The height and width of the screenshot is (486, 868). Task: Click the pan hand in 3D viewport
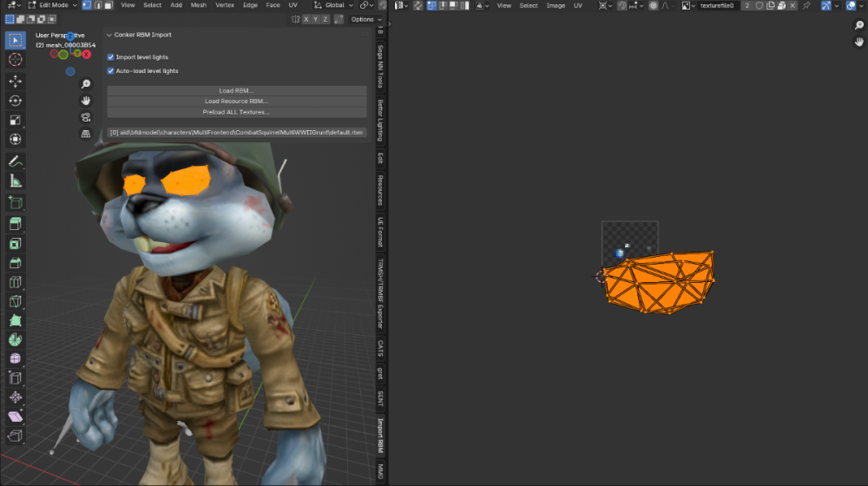pyautogui.click(x=86, y=101)
